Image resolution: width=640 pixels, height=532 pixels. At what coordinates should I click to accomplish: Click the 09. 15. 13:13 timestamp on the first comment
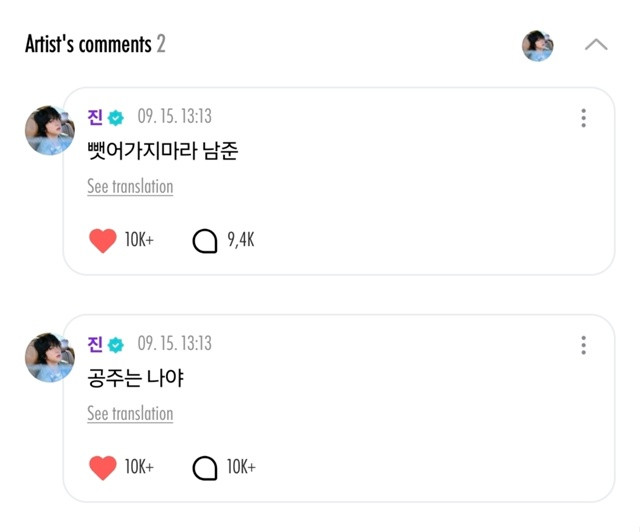[174, 118]
